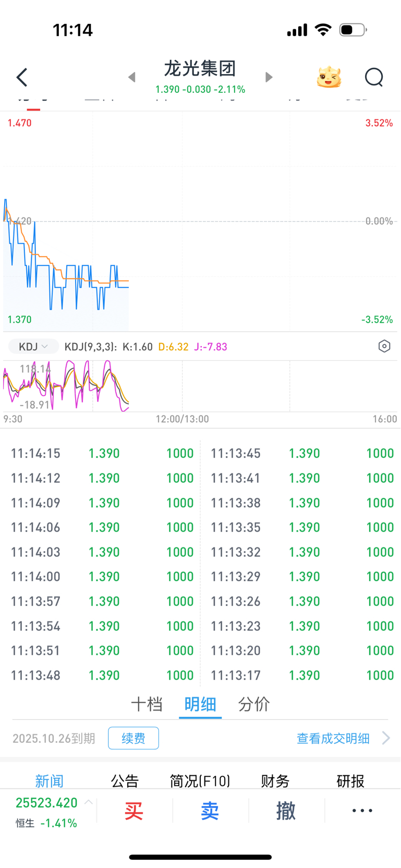Open the 新闻 tab
Image resolution: width=401 pixels, height=868 pixels.
[50, 781]
